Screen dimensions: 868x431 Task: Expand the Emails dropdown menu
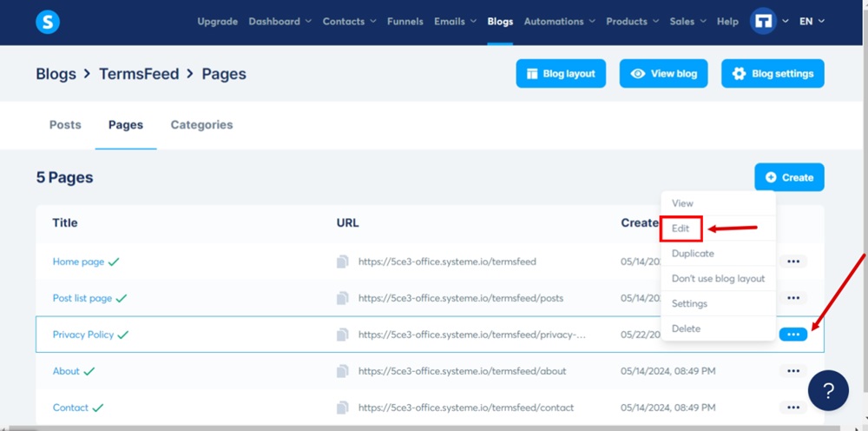pos(455,22)
